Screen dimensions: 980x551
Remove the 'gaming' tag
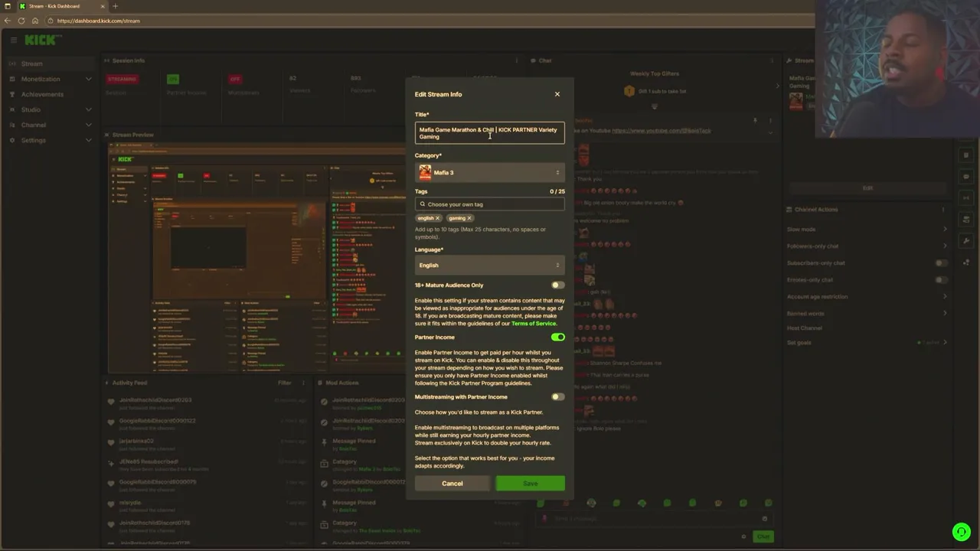469,218
